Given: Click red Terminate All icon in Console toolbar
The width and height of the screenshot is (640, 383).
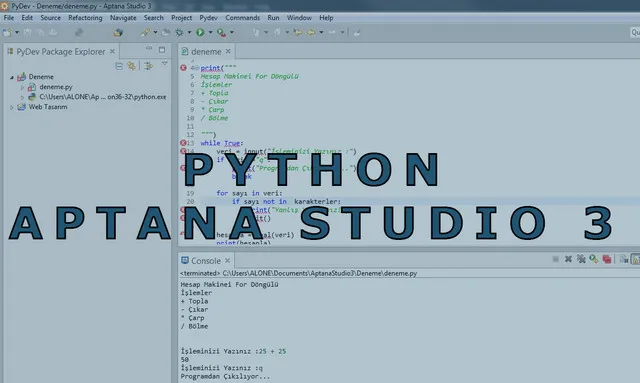Looking at the screenshot, I should coord(607,259).
